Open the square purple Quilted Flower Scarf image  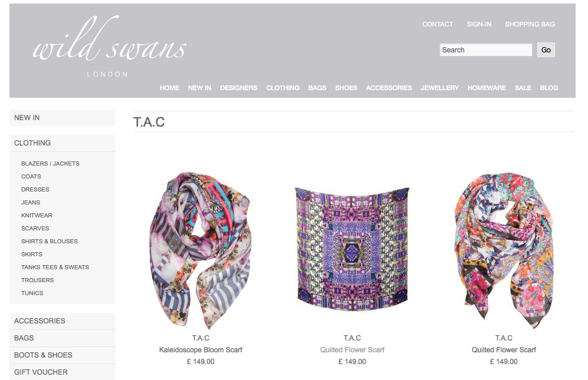pos(352,249)
